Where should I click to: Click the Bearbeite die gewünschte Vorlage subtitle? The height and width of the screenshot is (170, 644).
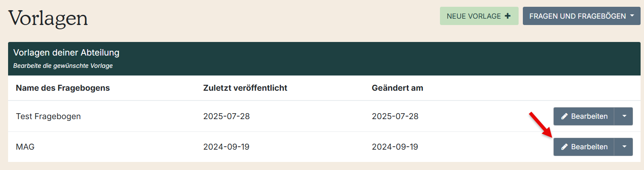[63, 66]
